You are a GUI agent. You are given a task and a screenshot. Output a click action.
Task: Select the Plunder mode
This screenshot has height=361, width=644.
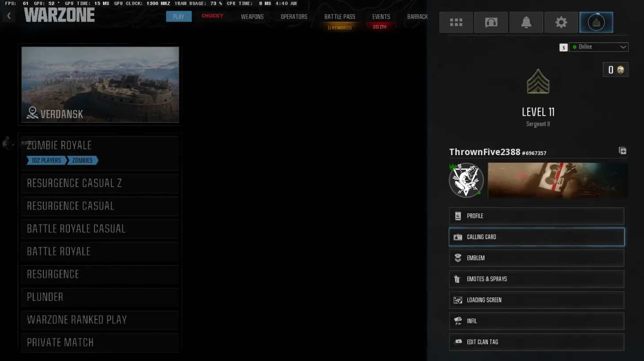point(100,297)
